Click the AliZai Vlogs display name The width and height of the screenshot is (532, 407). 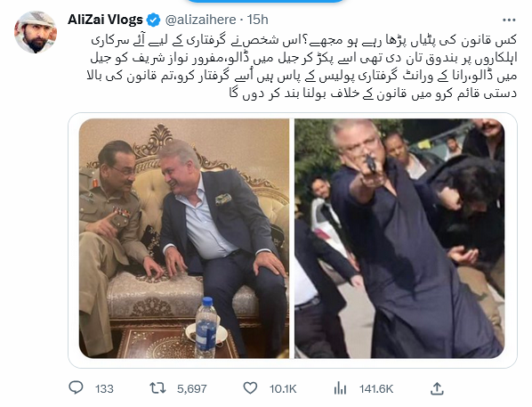coord(105,20)
